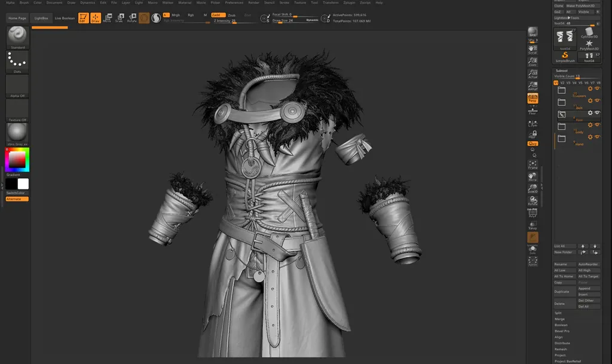This screenshot has height=364, width=612.
Task: Pick a color in the color picker
Action: tap(17, 160)
